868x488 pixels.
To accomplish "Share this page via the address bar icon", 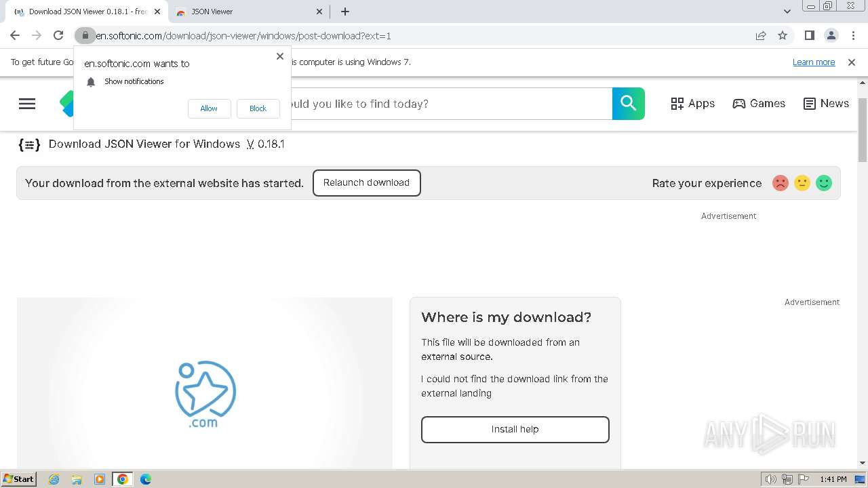I will pos(761,36).
